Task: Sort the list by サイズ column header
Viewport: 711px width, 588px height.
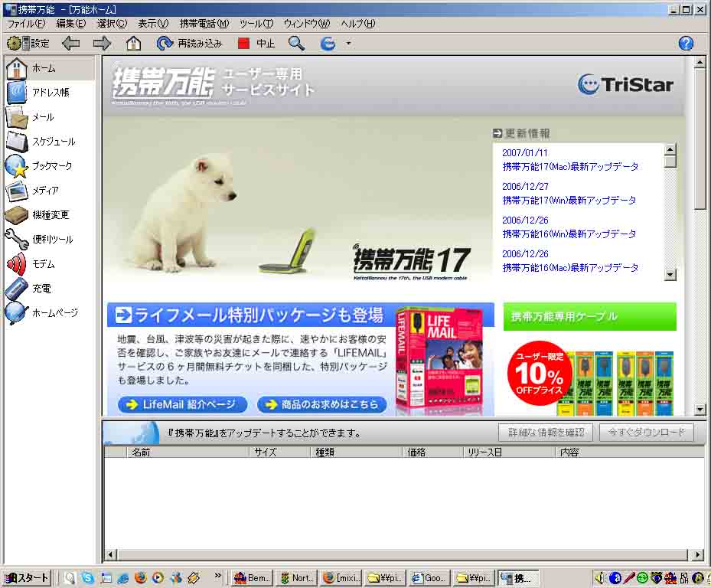Action: (279, 452)
